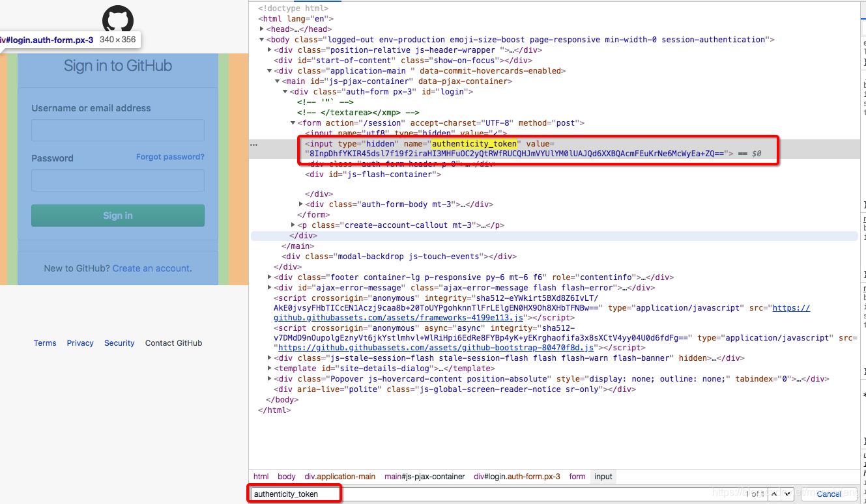
Task: Click the three-dot menu beside selected node
Action: pyautogui.click(x=253, y=145)
